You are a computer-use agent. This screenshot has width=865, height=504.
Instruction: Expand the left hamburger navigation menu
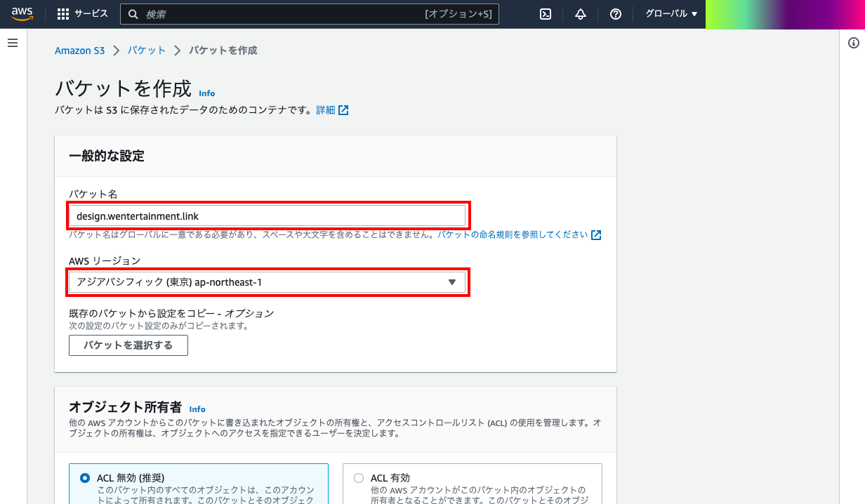(x=12, y=44)
